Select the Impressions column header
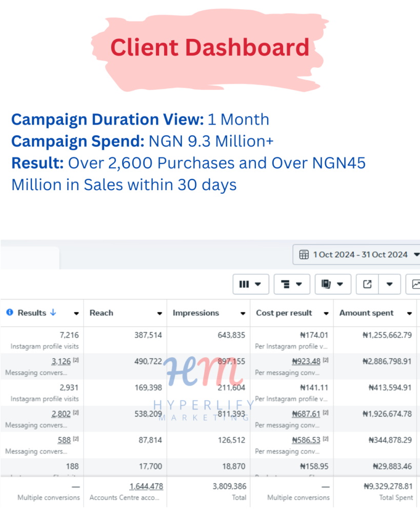The image size is (420, 525). tap(196, 313)
